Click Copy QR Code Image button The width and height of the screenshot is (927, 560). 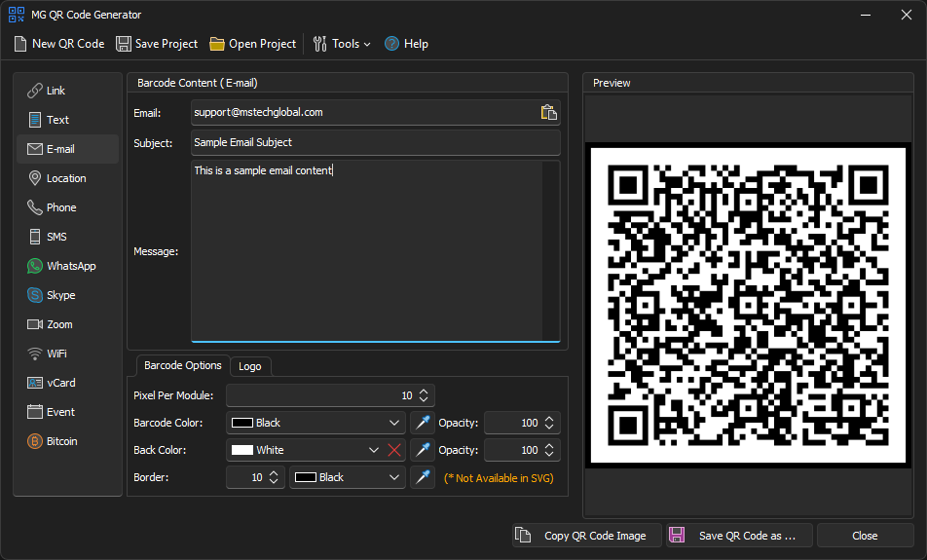[587, 536]
